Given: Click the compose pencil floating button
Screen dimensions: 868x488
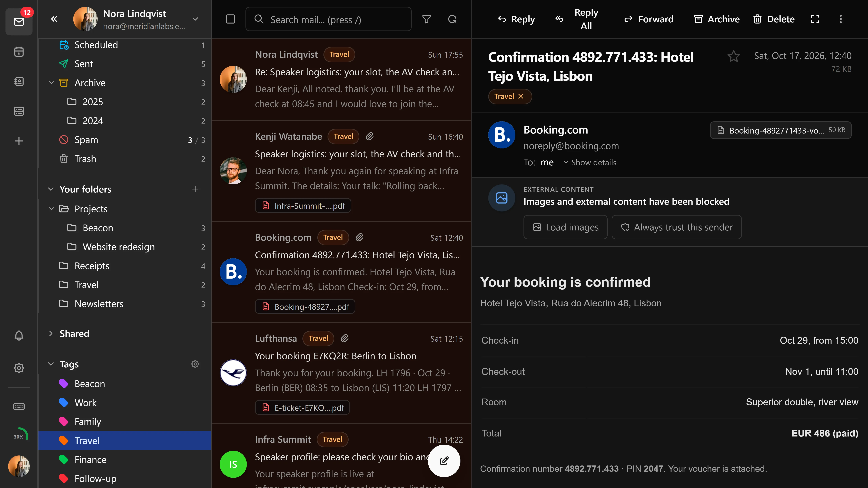Looking at the screenshot, I should point(444,460).
